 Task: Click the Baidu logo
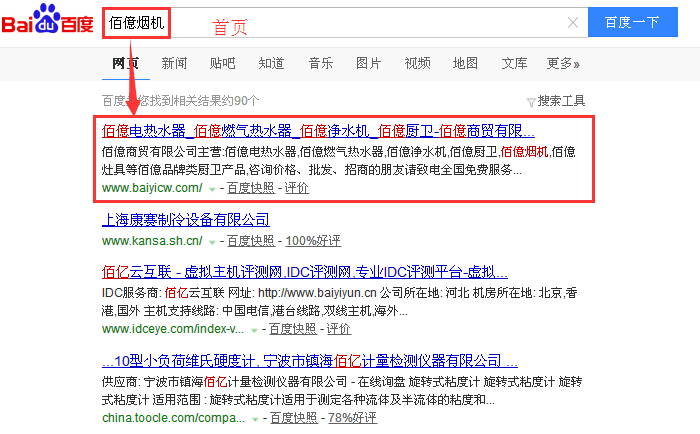coord(47,19)
